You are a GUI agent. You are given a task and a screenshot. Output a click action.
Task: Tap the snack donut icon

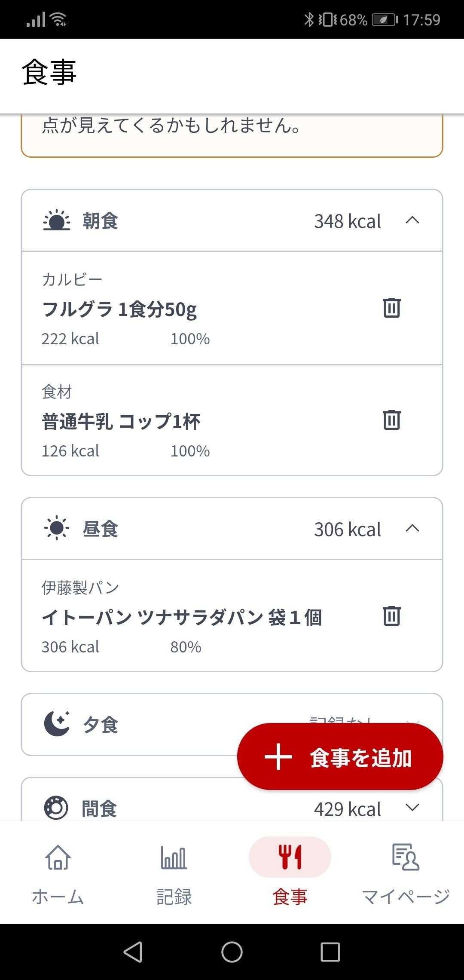(56, 808)
